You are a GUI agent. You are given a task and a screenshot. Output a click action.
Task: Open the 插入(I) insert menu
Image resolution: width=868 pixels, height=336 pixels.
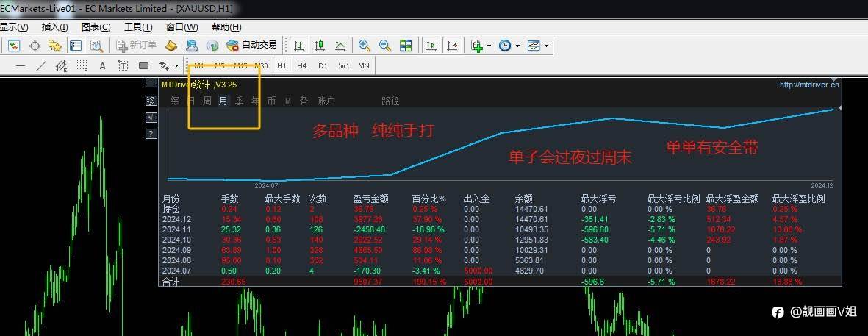coord(55,27)
